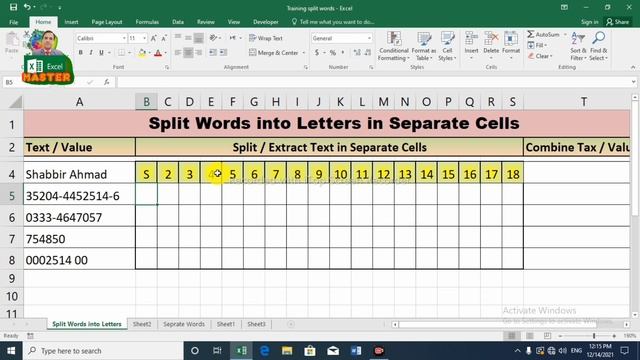Open the Orientation text angle icon
Screen dimensions: 640x360
coord(213,38)
